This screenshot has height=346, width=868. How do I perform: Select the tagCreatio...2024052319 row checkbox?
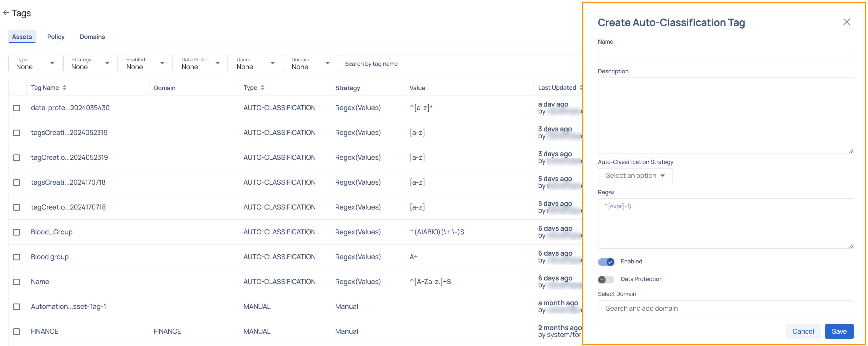pyautogui.click(x=16, y=158)
